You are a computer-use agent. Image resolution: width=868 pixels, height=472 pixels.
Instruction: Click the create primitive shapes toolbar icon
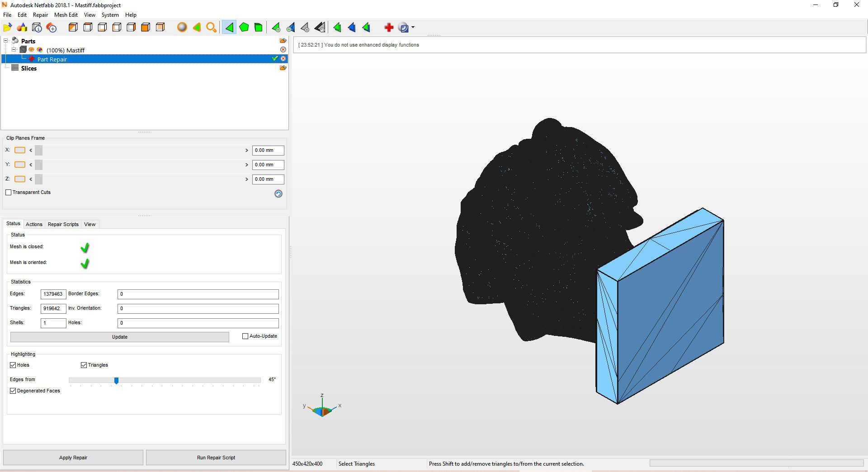(22, 28)
